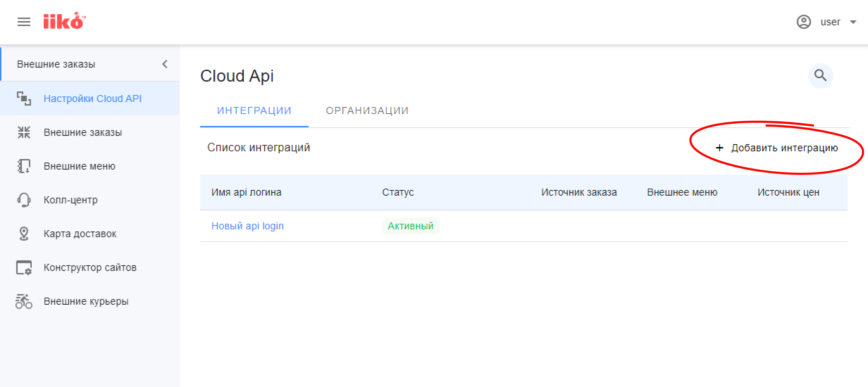
Task: Click Добавить интеграцию button
Action: pos(777,148)
